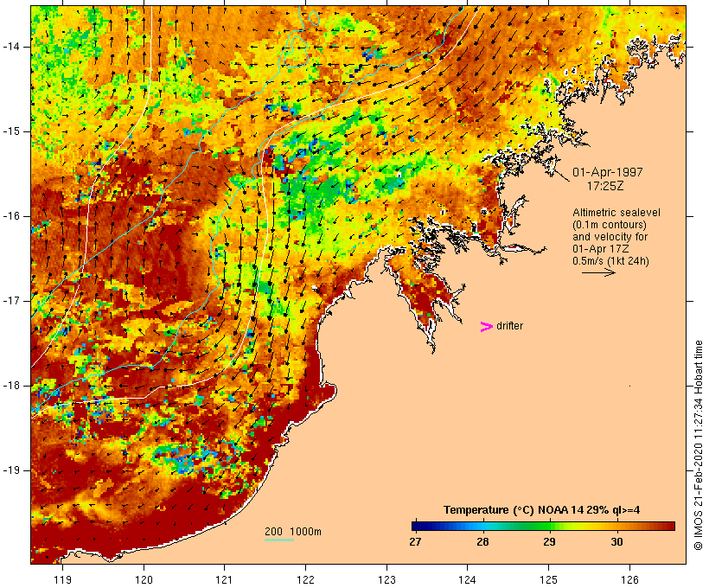Click the dark blue end of the temperature colorbar

pyautogui.click(x=418, y=526)
